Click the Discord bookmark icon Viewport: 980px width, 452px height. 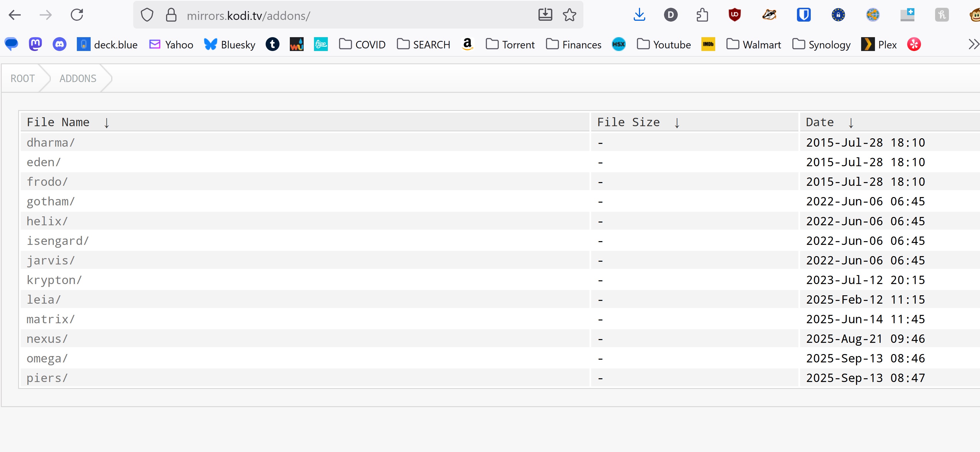(59, 45)
